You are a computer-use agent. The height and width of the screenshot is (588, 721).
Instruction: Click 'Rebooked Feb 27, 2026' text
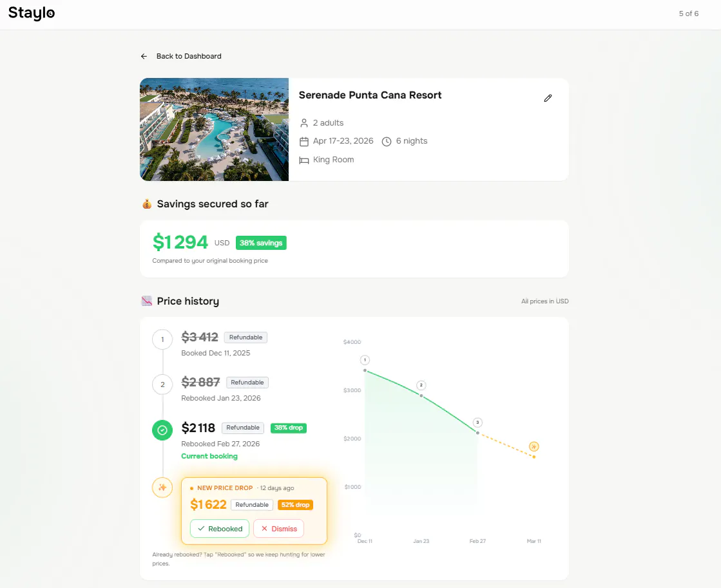pyautogui.click(x=220, y=444)
